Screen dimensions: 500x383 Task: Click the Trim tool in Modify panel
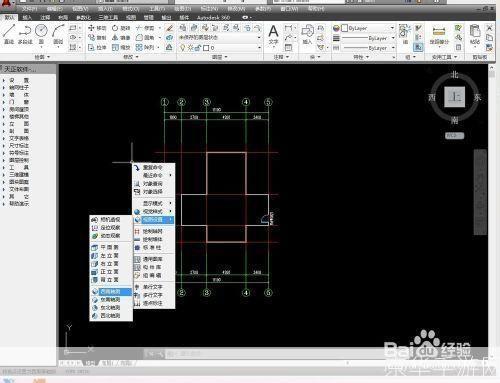click(x=145, y=28)
